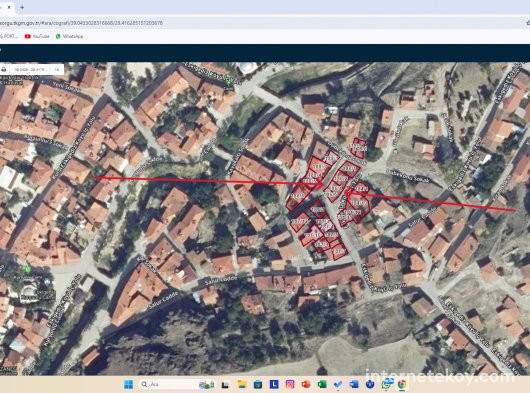Close the current browser tab

point(9,7)
